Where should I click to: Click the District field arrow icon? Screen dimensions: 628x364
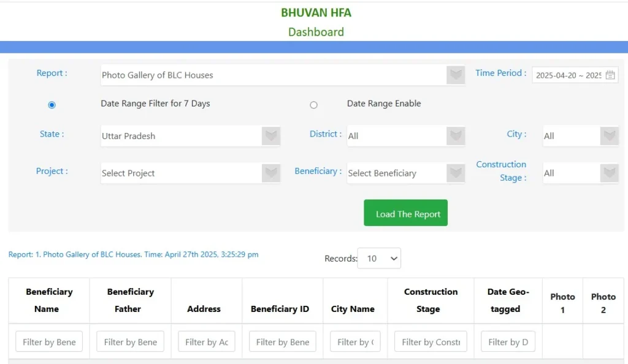pyautogui.click(x=455, y=135)
